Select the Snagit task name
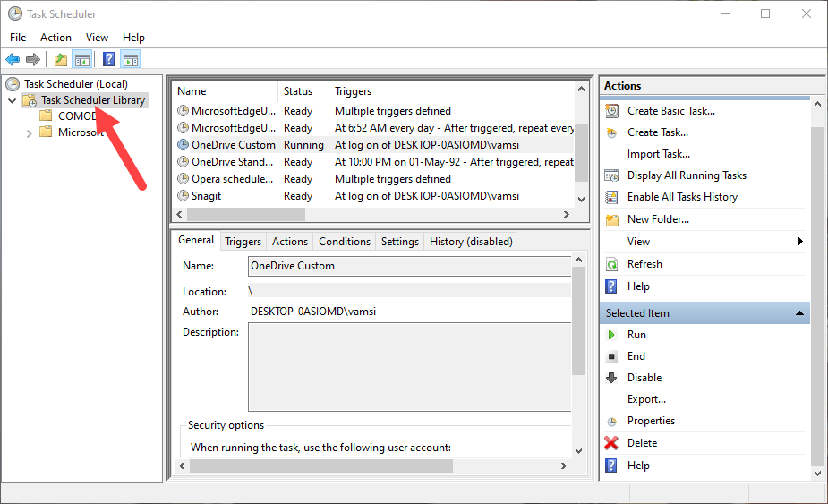Screen dimensions: 828x504 click(x=207, y=196)
